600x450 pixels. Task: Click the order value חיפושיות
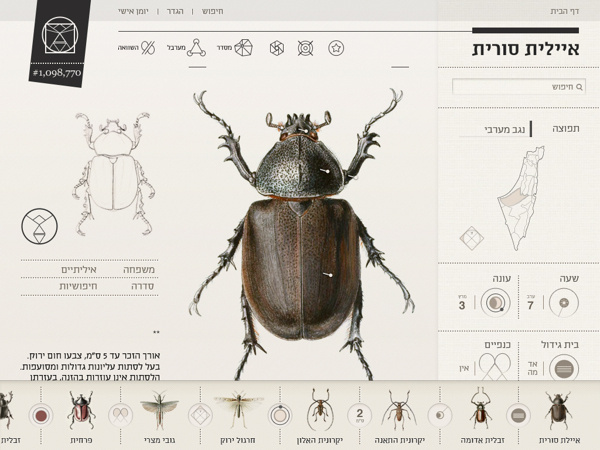78,286
